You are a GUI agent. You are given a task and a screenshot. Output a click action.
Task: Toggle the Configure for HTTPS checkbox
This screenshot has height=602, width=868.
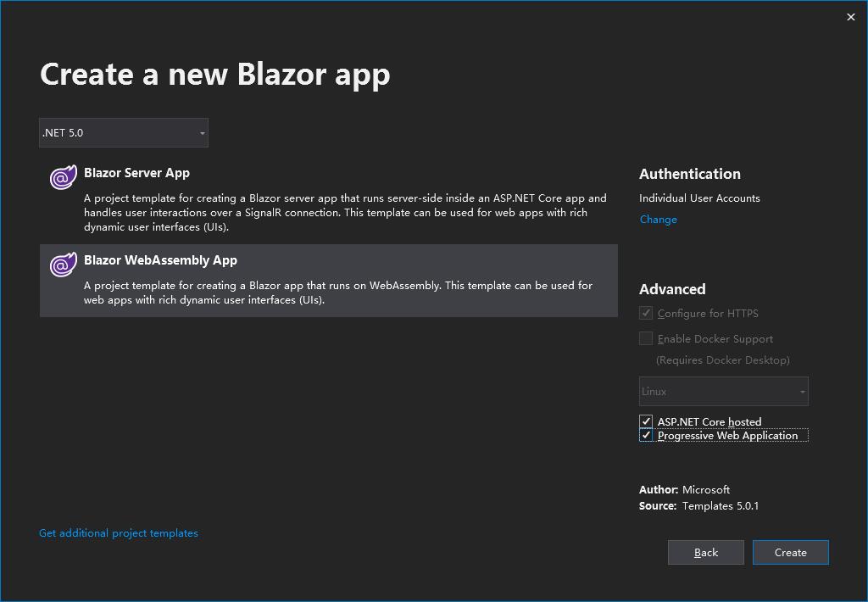645,313
